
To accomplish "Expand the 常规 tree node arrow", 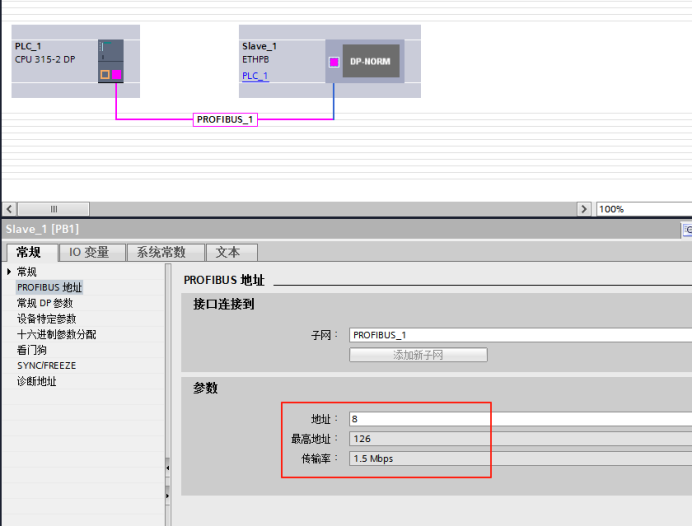I will tap(9, 271).
